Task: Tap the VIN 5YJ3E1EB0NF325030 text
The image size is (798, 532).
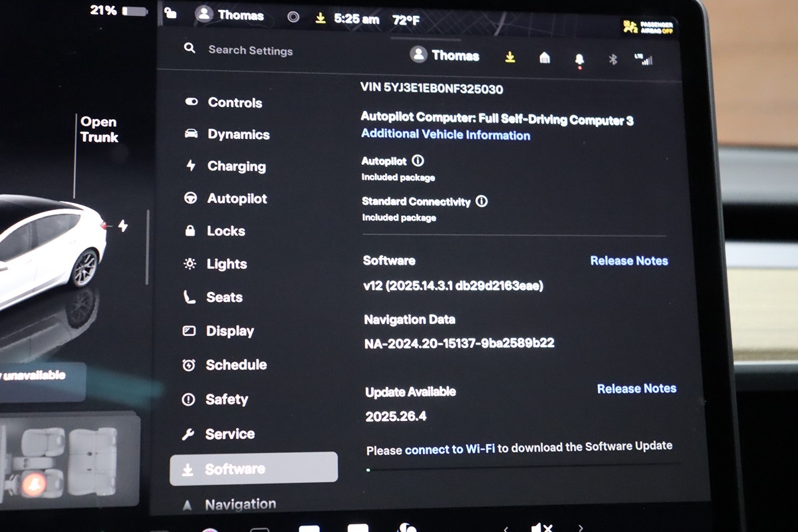Action: [x=432, y=88]
